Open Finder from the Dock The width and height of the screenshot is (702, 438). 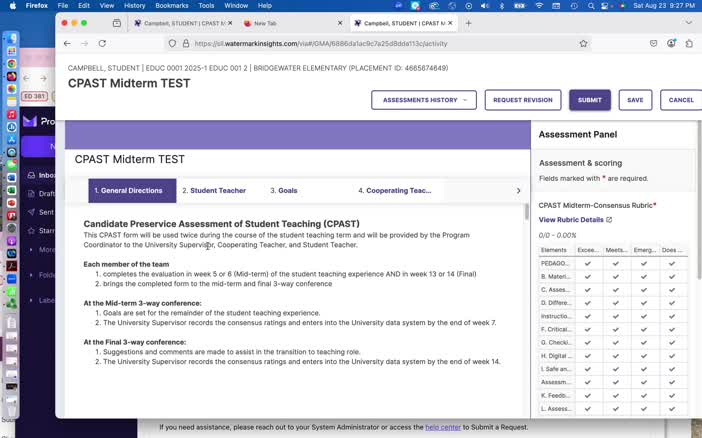(x=12, y=39)
